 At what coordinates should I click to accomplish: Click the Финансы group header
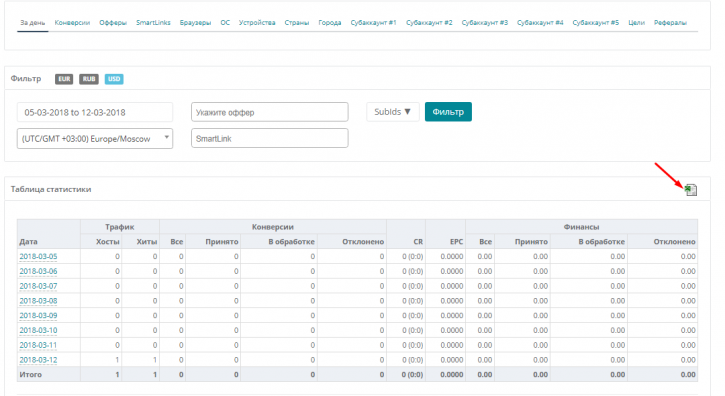click(x=581, y=227)
